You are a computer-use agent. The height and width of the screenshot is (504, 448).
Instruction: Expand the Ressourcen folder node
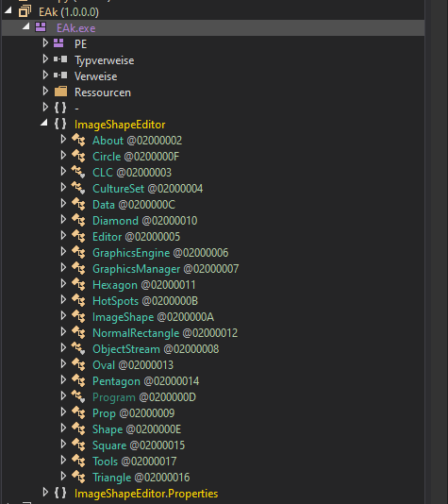point(45,92)
